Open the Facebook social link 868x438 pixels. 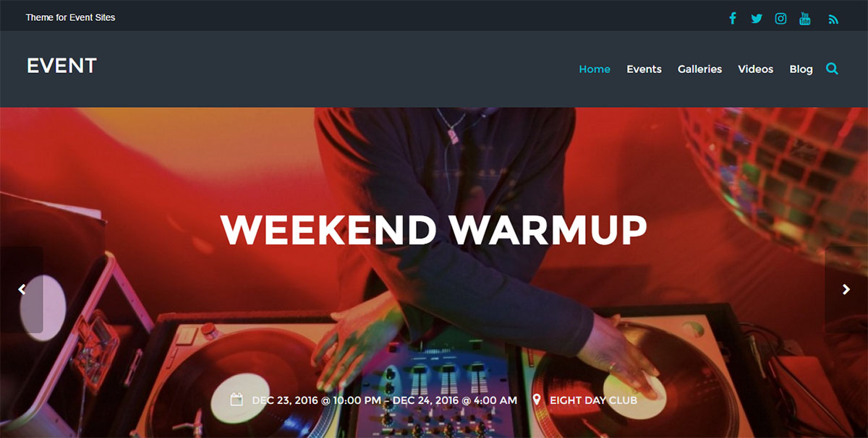point(733,18)
